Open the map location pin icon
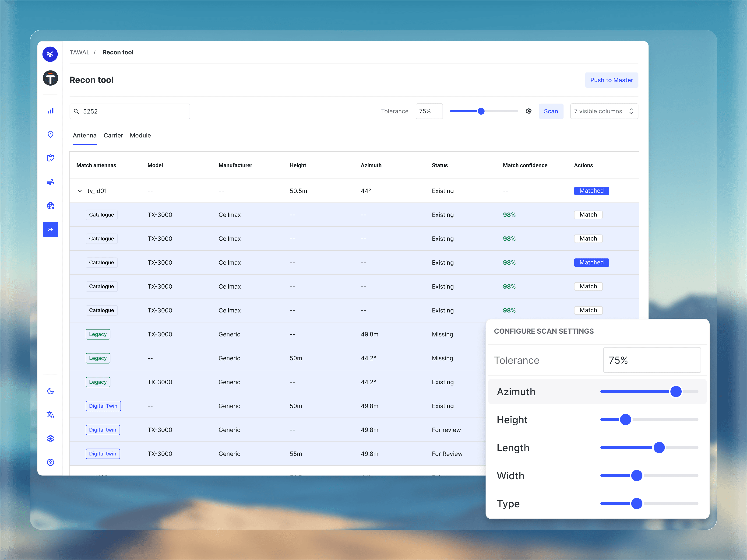747x560 pixels. pos(50,134)
